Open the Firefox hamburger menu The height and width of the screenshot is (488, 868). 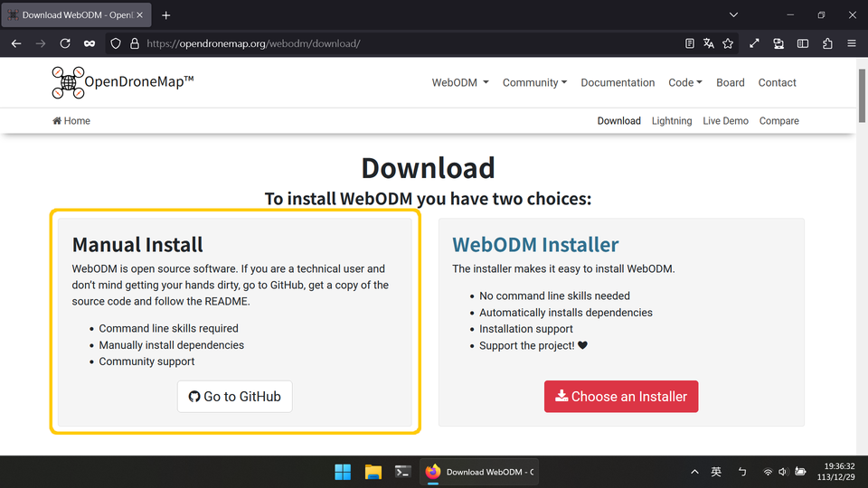(x=852, y=43)
